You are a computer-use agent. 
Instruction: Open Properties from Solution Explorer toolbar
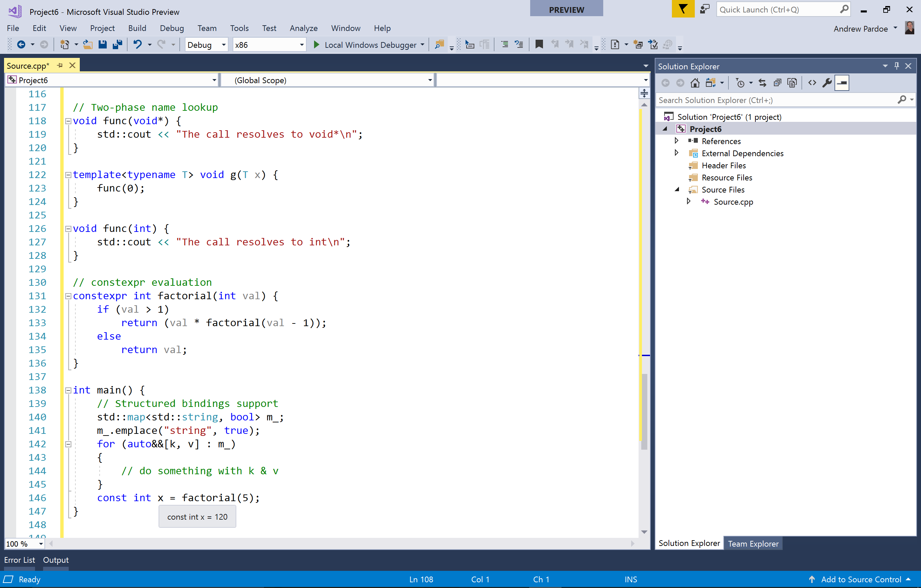(827, 82)
